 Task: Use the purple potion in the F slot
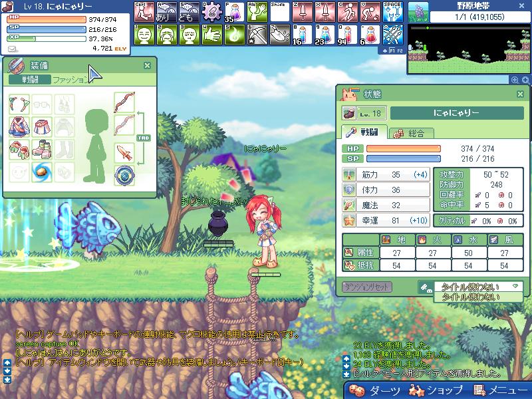click(235, 11)
